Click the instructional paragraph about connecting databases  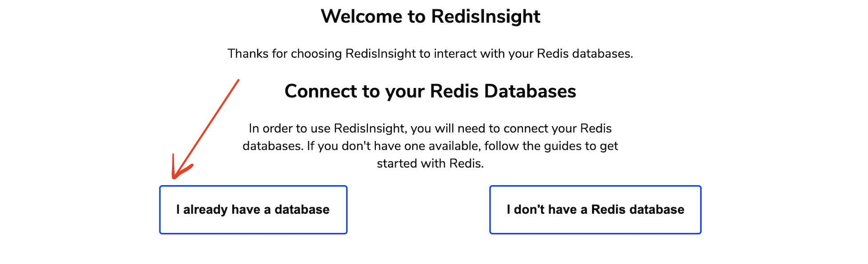click(430, 145)
